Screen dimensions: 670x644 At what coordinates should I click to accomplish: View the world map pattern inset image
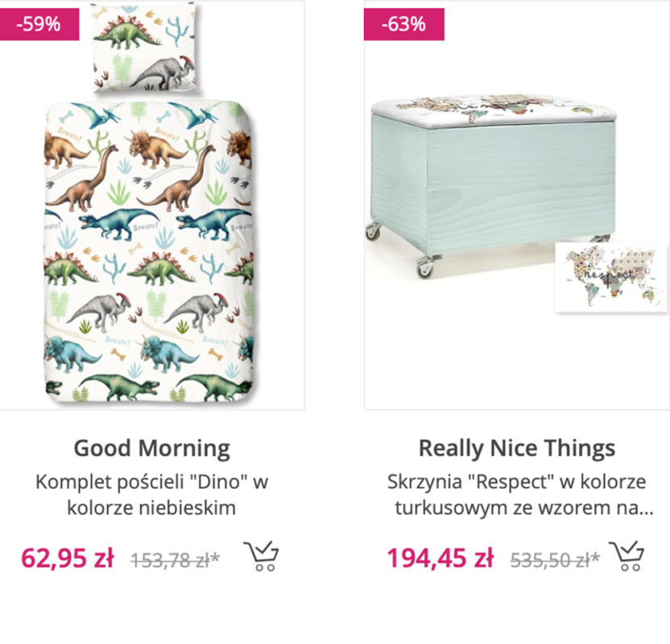tap(610, 275)
